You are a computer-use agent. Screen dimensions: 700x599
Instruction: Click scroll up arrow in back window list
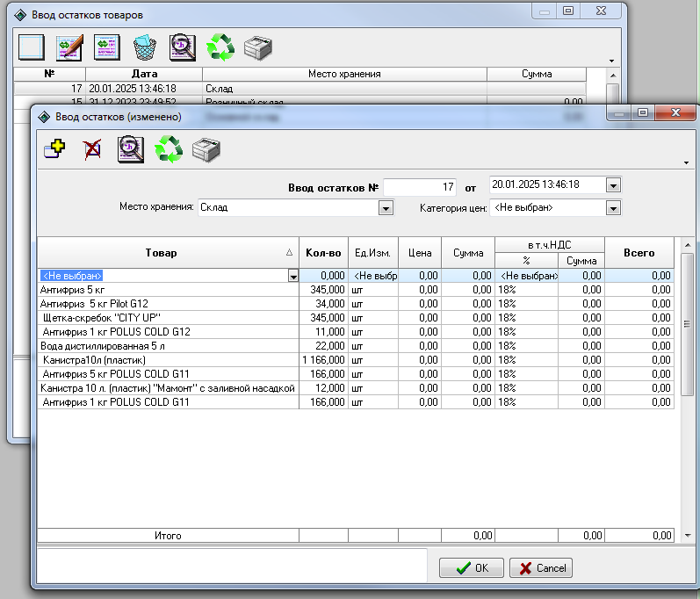click(613, 76)
